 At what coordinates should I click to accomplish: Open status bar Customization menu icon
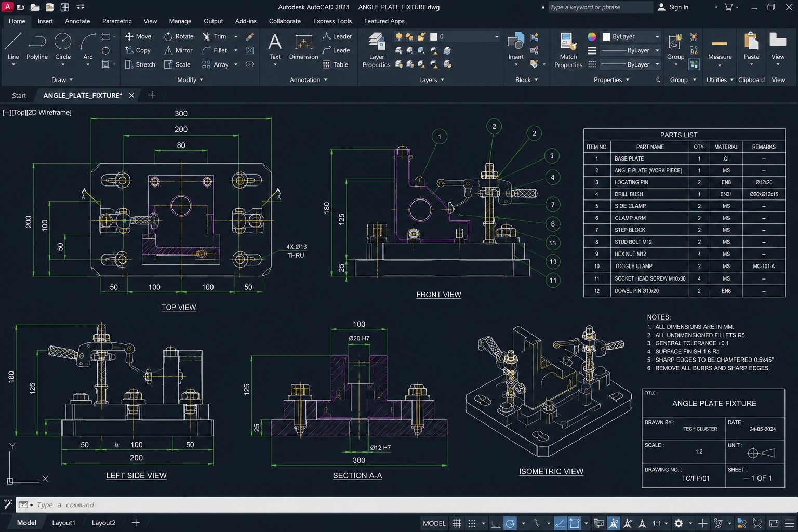(789, 523)
